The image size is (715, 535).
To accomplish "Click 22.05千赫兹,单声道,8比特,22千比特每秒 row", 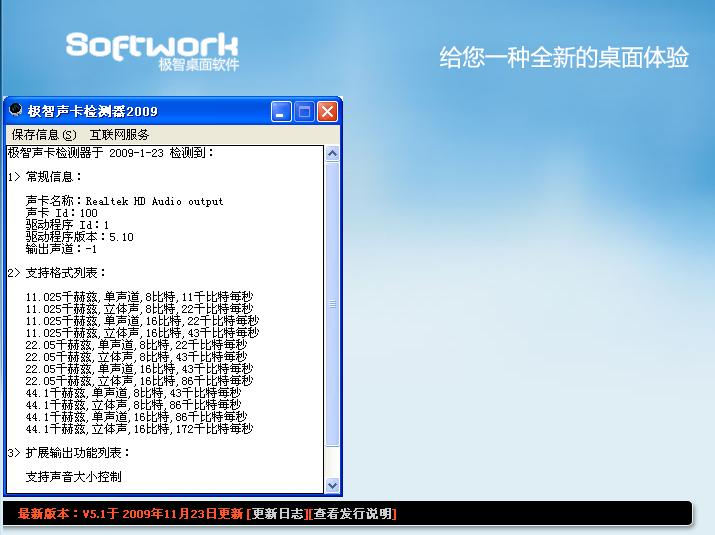I will pyautogui.click(x=136, y=345).
